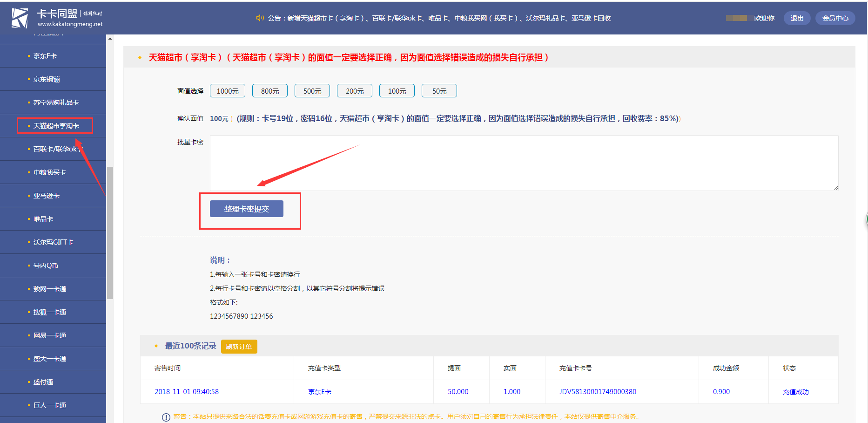This screenshot has width=868, height=423.
Task: Click the 2018-11-01 09:40:58 record time
Action: pyautogui.click(x=187, y=392)
